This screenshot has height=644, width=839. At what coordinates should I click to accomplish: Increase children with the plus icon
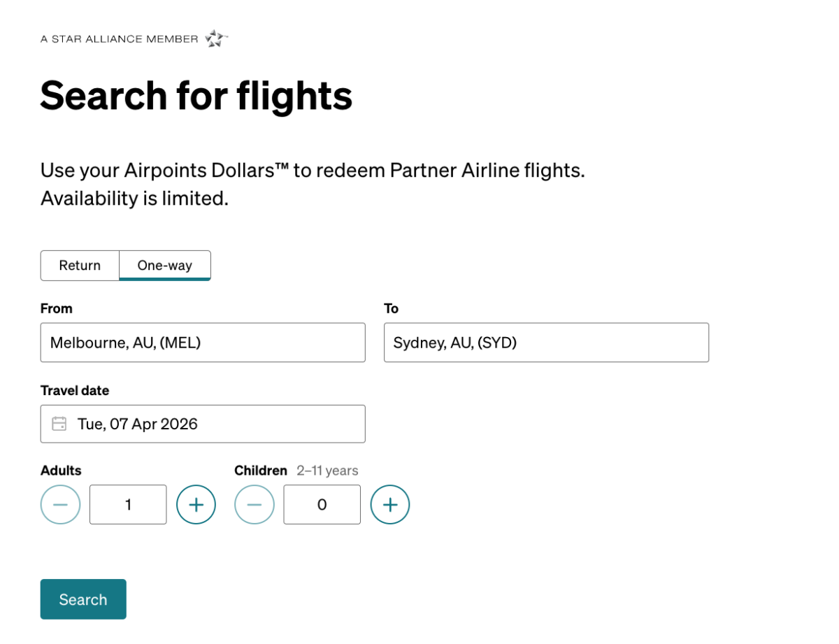390,504
